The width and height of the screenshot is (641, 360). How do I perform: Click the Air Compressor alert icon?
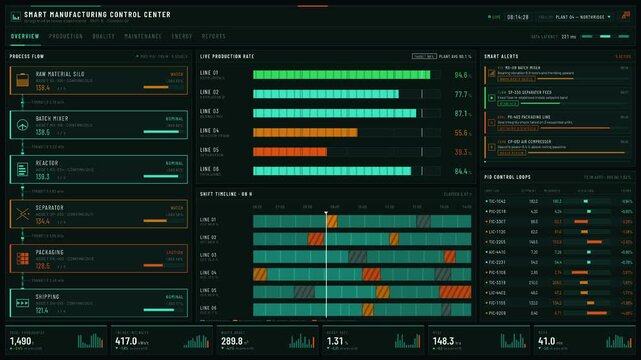[492, 147]
